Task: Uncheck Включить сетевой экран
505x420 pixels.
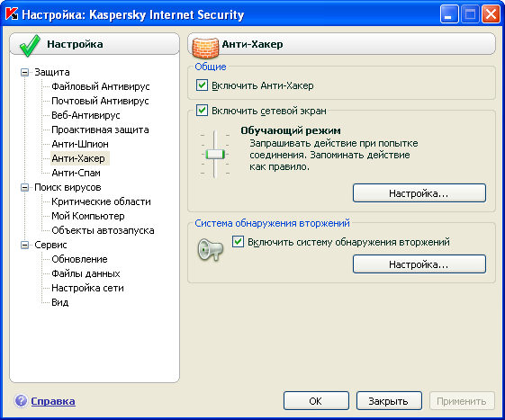Action: [202, 111]
